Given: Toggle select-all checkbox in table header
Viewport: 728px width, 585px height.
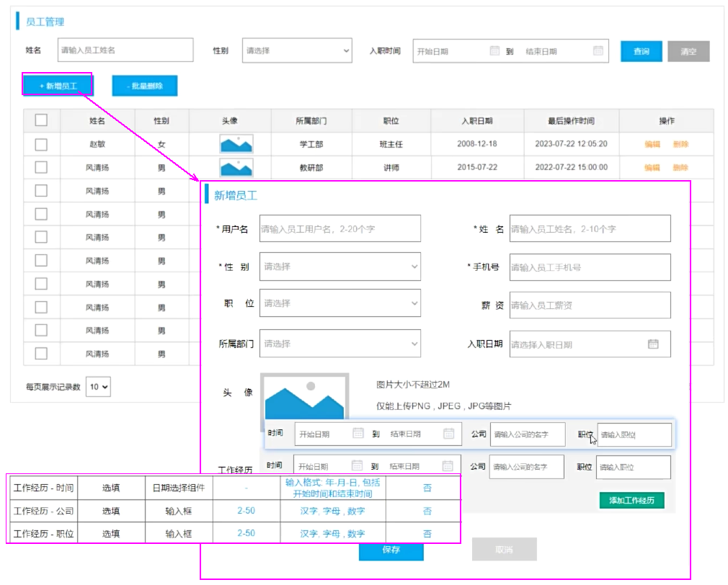Looking at the screenshot, I should point(41,121).
